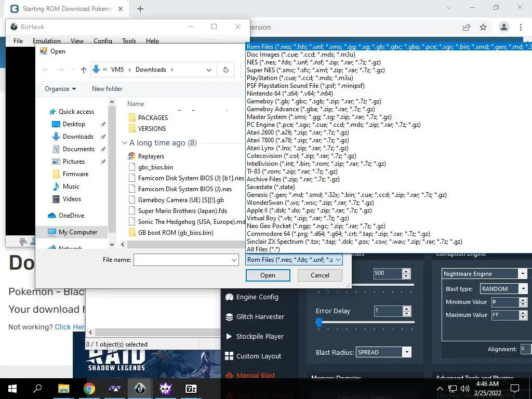
Task: Click the up-one-level arrow icon
Action: pos(84,70)
